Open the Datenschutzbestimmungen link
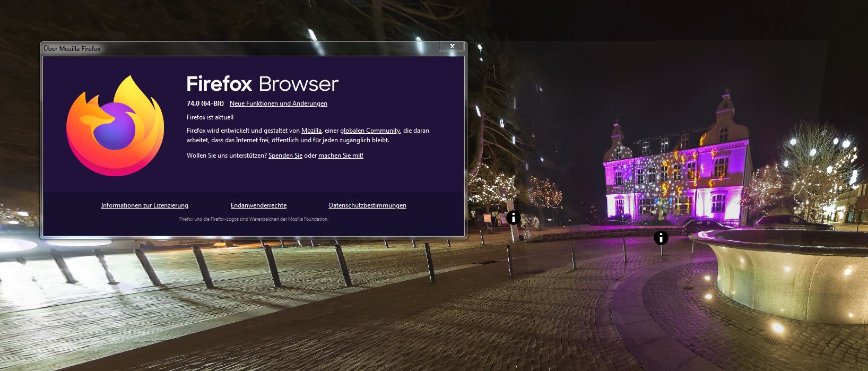Viewport: 868px width, 371px height. [x=367, y=205]
